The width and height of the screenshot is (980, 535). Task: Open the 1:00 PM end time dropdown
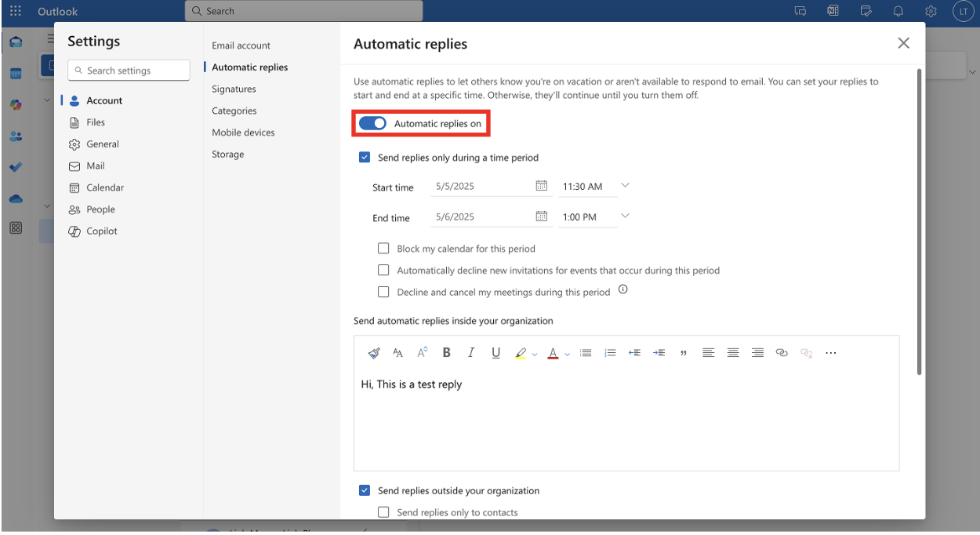pyautogui.click(x=625, y=217)
